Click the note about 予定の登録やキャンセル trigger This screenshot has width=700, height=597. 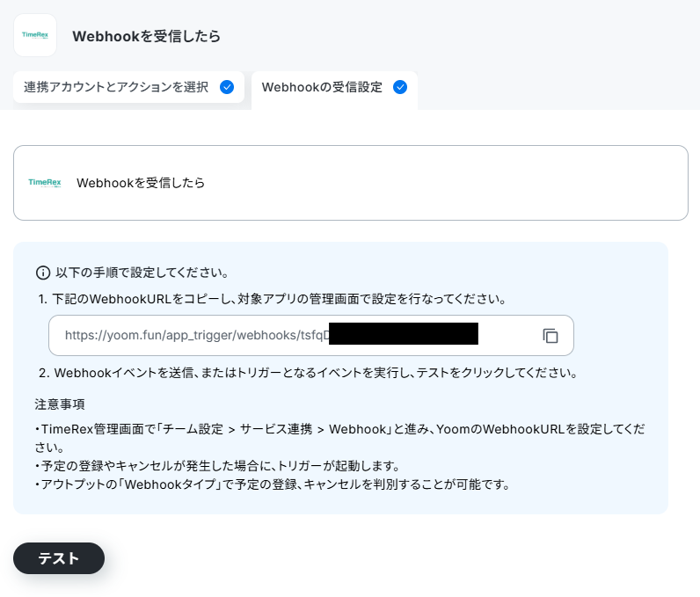[x=217, y=466]
